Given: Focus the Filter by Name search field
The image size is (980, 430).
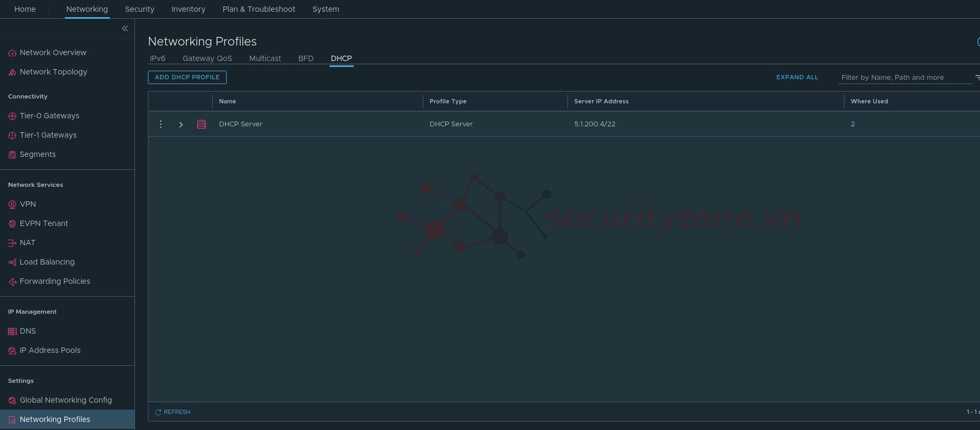Looking at the screenshot, I should (904, 78).
